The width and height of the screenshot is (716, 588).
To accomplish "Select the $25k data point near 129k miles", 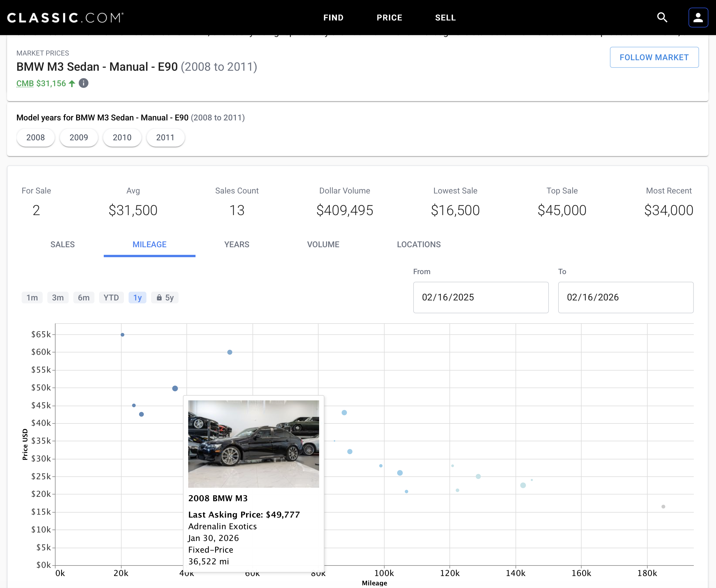I will [478, 476].
